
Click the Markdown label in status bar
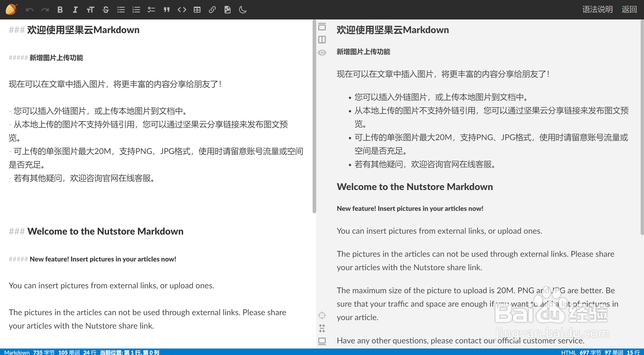[17, 352]
